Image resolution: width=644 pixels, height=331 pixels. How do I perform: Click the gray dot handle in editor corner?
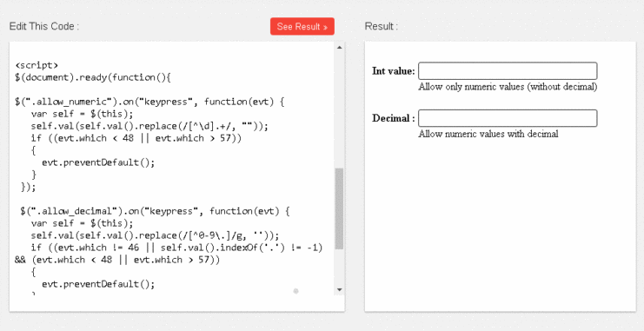click(x=295, y=291)
